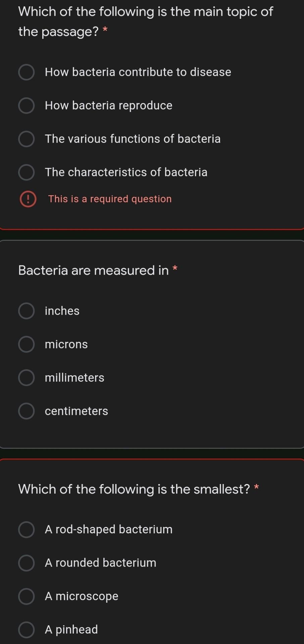This screenshot has height=644, width=304.
Task: Mark 'The characteristics of bacteria' as answer
Action: pyautogui.click(x=26, y=172)
